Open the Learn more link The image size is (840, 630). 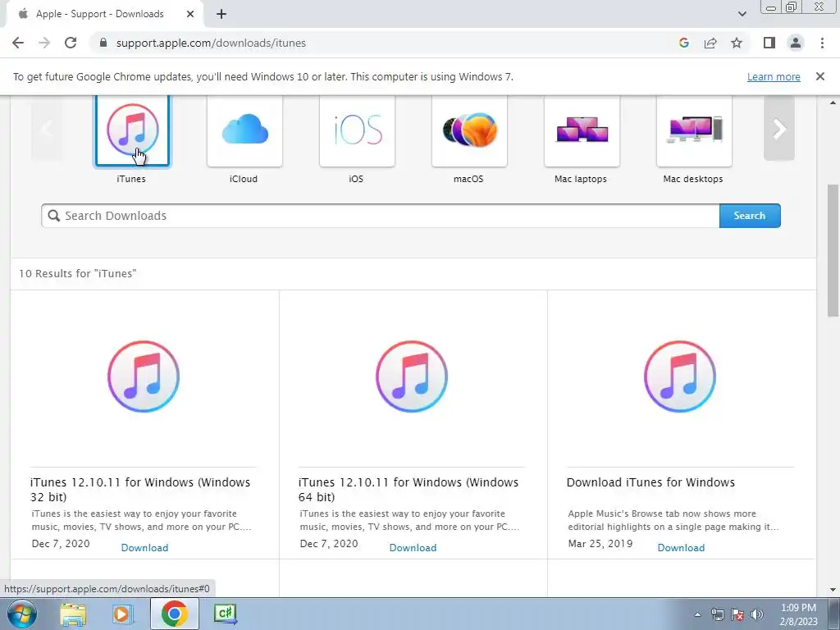point(774,76)
